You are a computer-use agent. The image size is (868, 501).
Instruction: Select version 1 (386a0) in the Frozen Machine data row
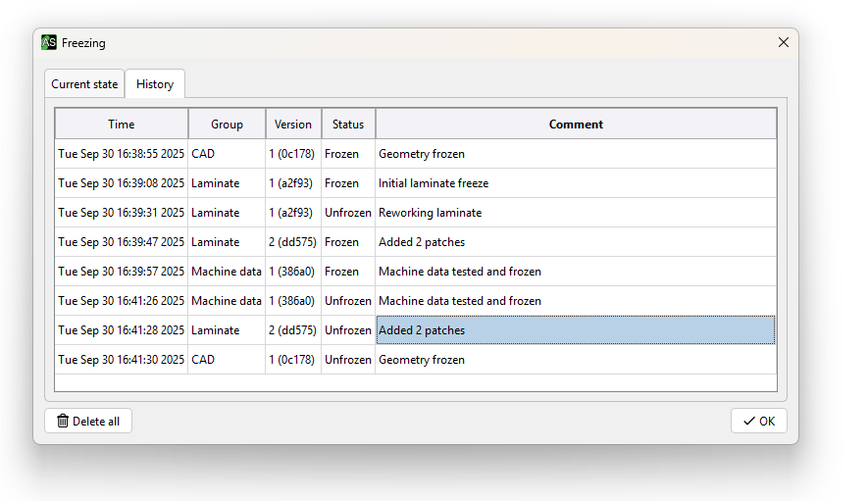point(292,272)
